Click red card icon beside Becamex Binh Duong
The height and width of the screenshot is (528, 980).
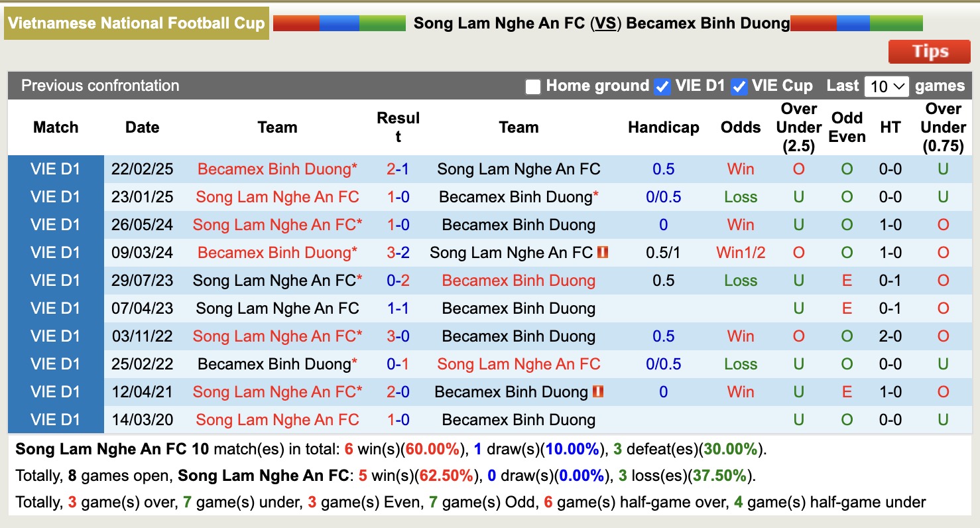[597, 392]
